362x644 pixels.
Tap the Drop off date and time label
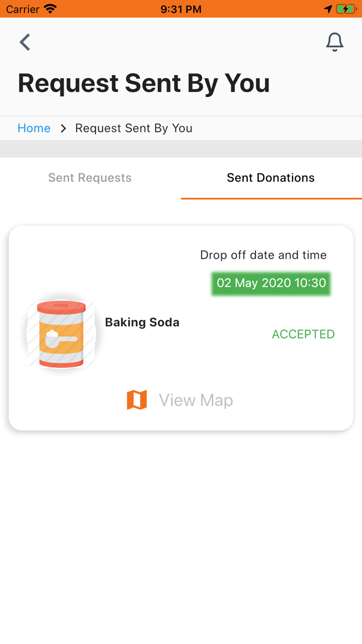[x=263, y=255]
